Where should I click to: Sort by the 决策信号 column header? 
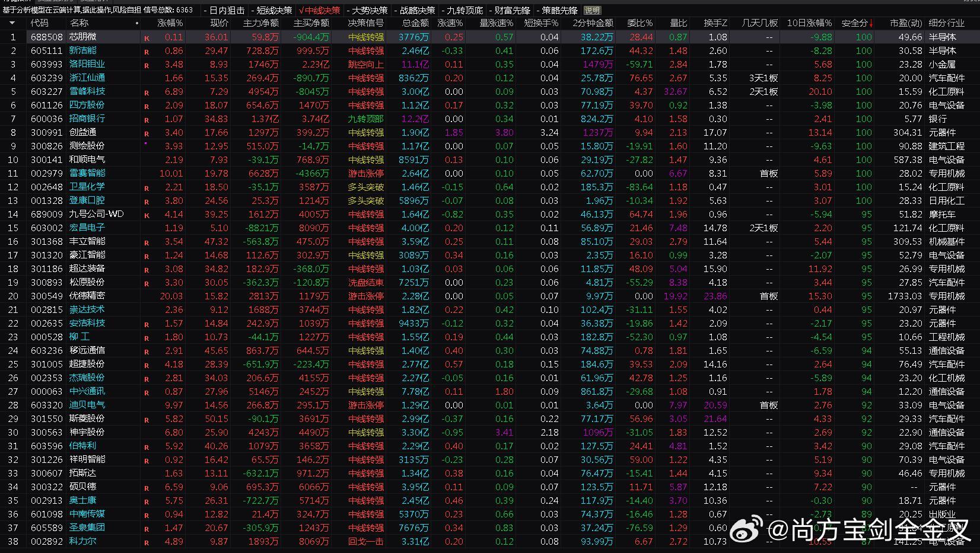click(x=365, y=23)
